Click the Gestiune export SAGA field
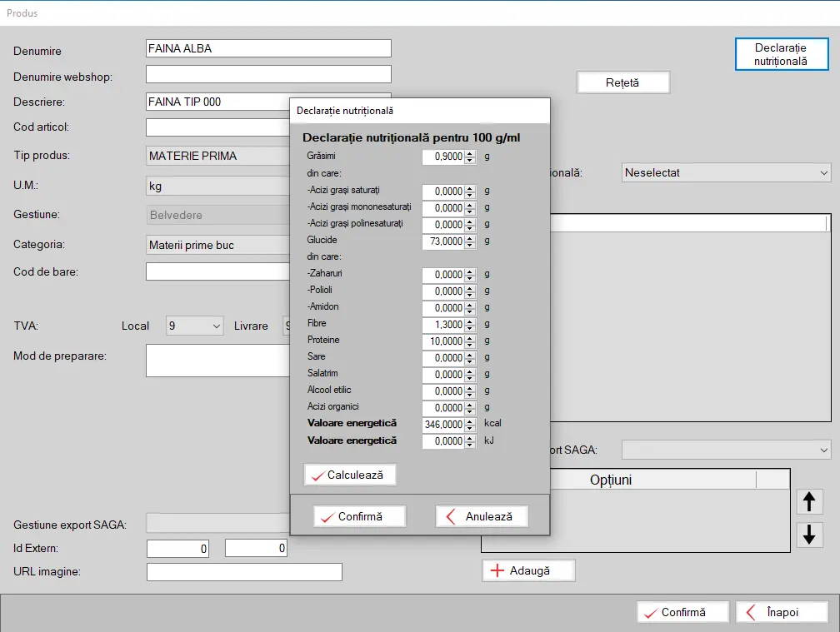The height and width of the screenshot is (632, 840). coord(217,524)
